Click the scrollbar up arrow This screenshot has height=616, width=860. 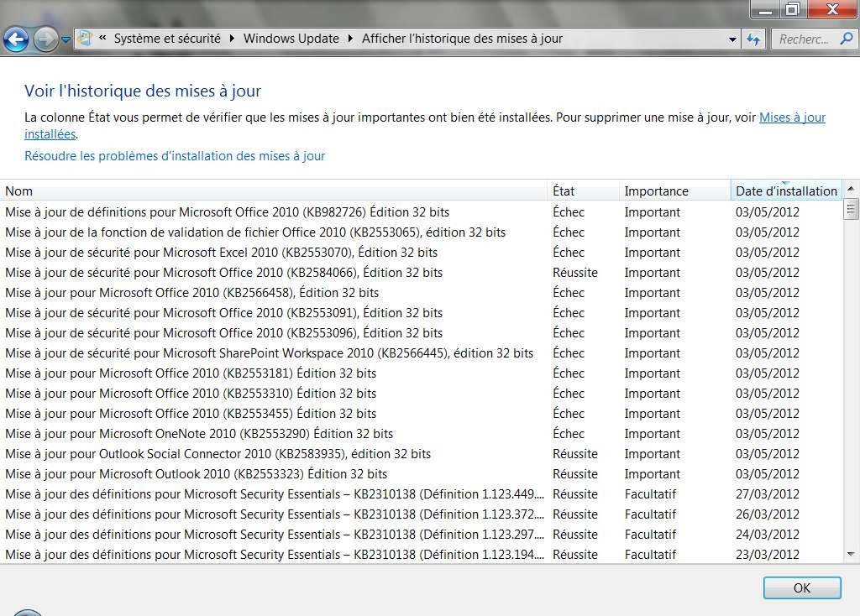pyautogui.click(x=851, y=189)
